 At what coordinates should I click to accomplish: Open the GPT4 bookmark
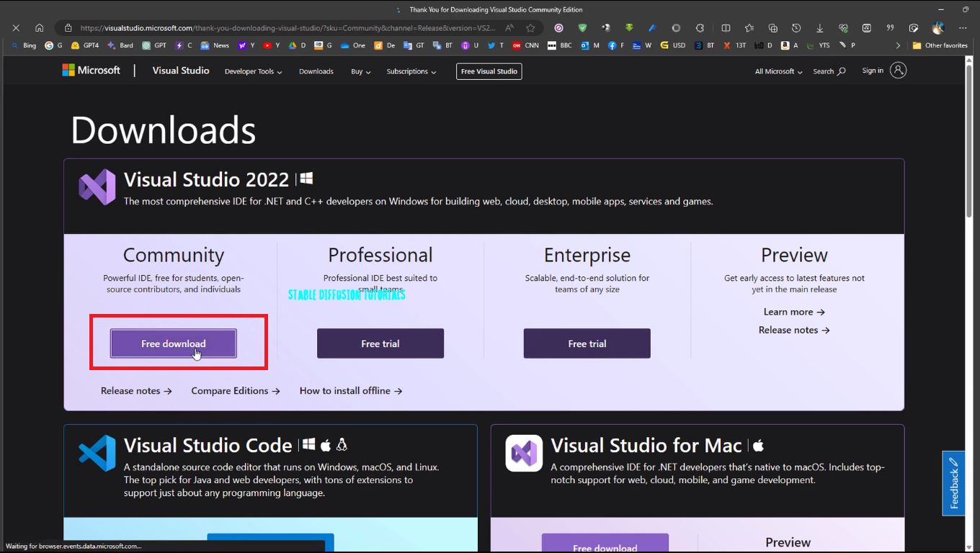point(85,45)
